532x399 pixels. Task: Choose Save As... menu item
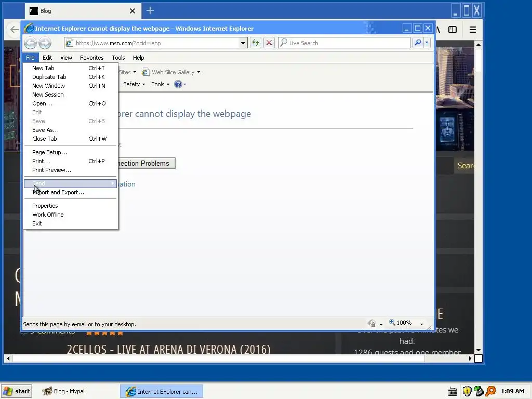[x=70, y=129]
